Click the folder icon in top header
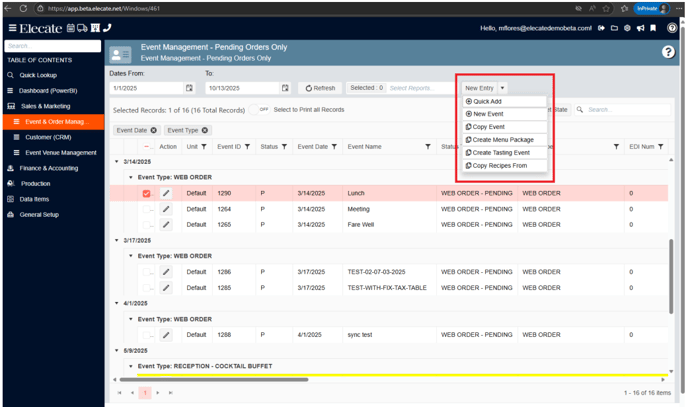The image size is (688, 407). (x=614, y=28)
